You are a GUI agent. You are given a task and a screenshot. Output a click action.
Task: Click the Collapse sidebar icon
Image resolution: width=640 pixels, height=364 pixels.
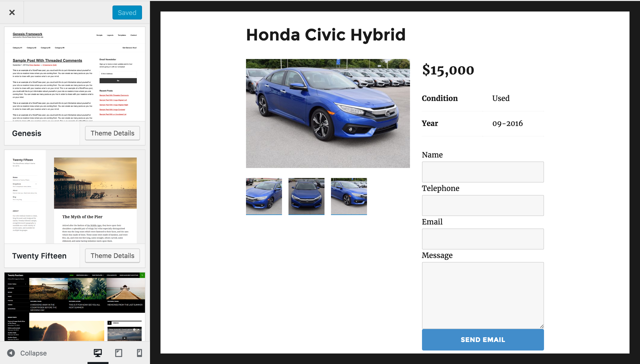pos(11,353)
